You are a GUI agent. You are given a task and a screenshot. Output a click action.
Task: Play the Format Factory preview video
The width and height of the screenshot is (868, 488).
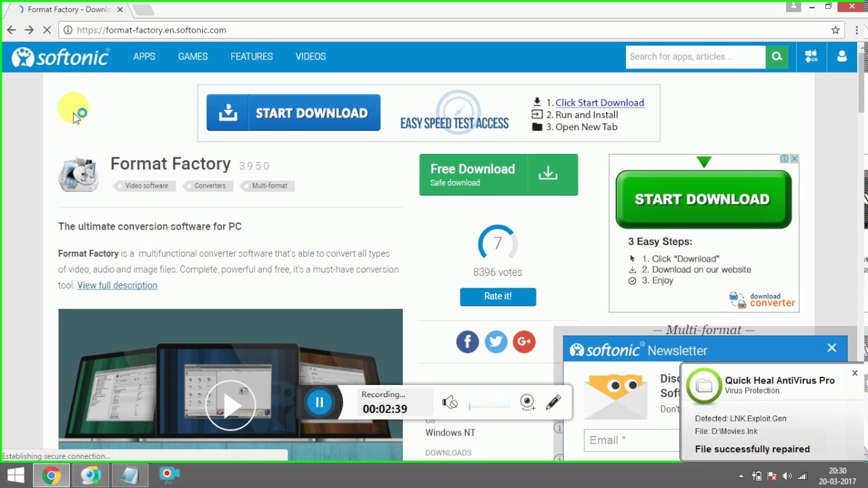click(231, 405)
